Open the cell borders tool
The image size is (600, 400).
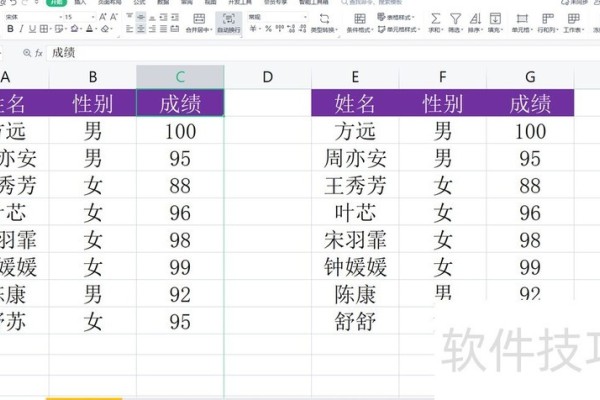(44, 29)
